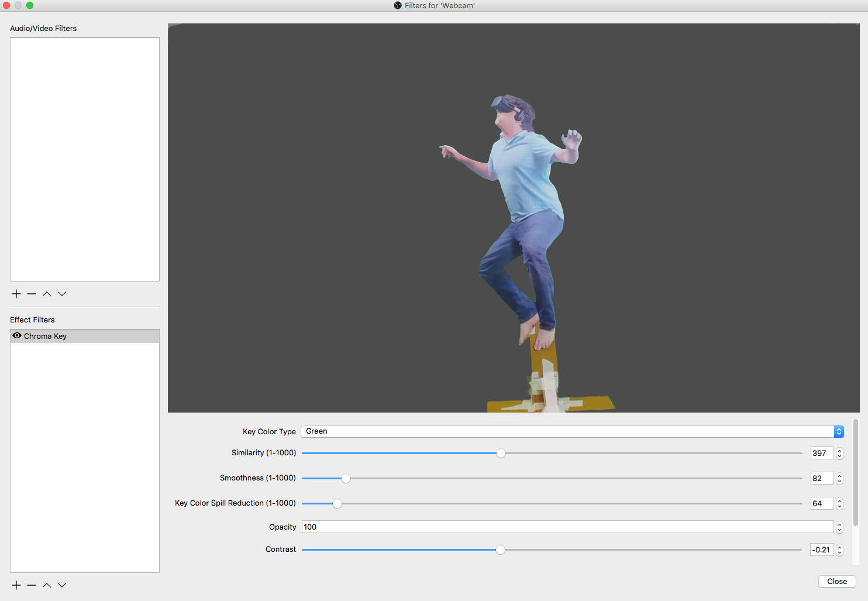Click the Smoothness slider handle
This screenshot has height=601, width=868.
click(346, 478)
